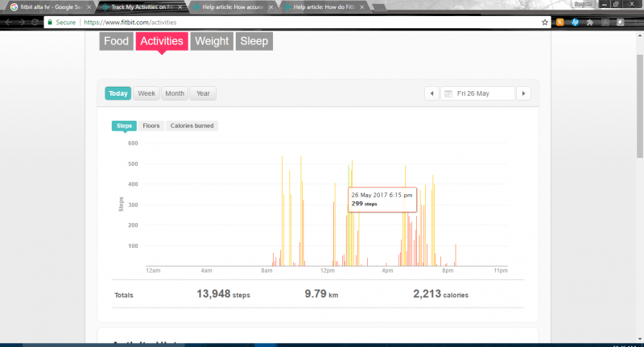Image resolution: width=644 pixels, height=347 pixels.
Task: Open the Food tab
Action: coord(117,41)
